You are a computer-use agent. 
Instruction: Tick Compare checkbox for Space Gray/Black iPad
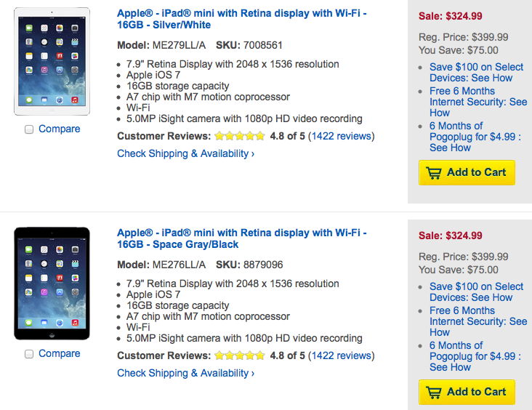click(x=29, y=354)
